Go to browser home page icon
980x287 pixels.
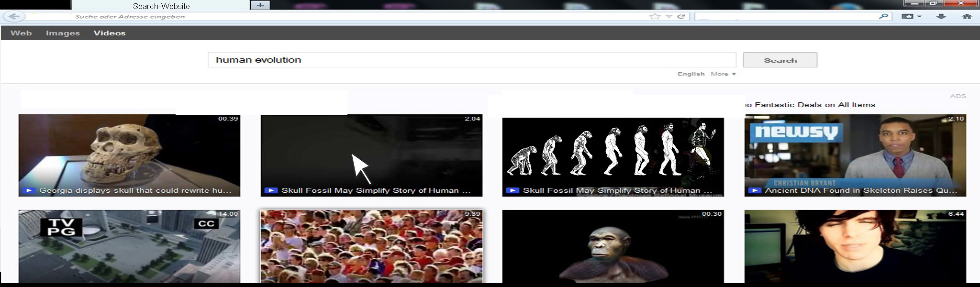pos(967,16)
